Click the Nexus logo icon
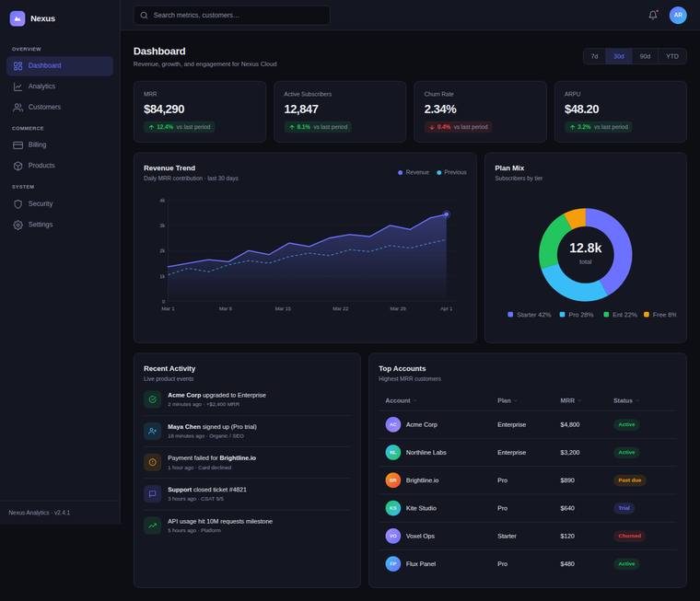Image resolution: width=700 pixels, height=601 pixels. pyautogui.click(x=17, y=18)
